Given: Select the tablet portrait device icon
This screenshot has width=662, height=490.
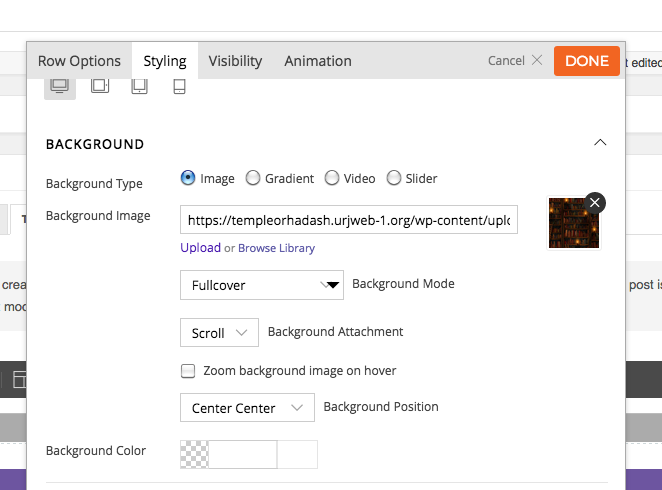Looking at the screenshot, I should pyautogui.click(x=140, y=86).
